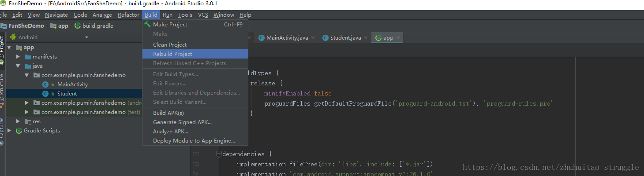
Task: Select Generate Signed APK... entry
Action: click(195, 122)
